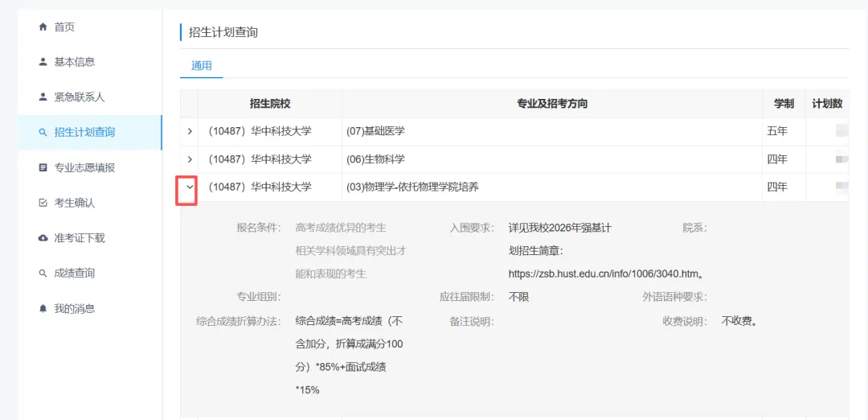Click the 招生院校 column header
868x420 pixels.
(x=270, y=104)
